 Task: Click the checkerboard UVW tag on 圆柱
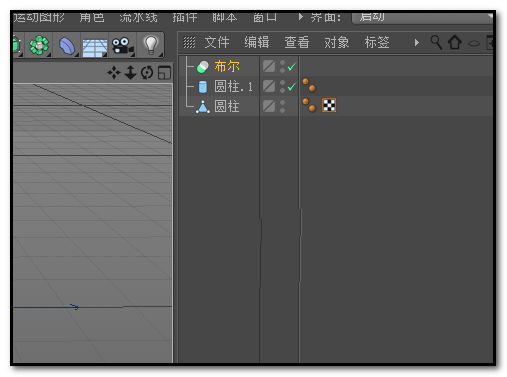pos(329,105)
